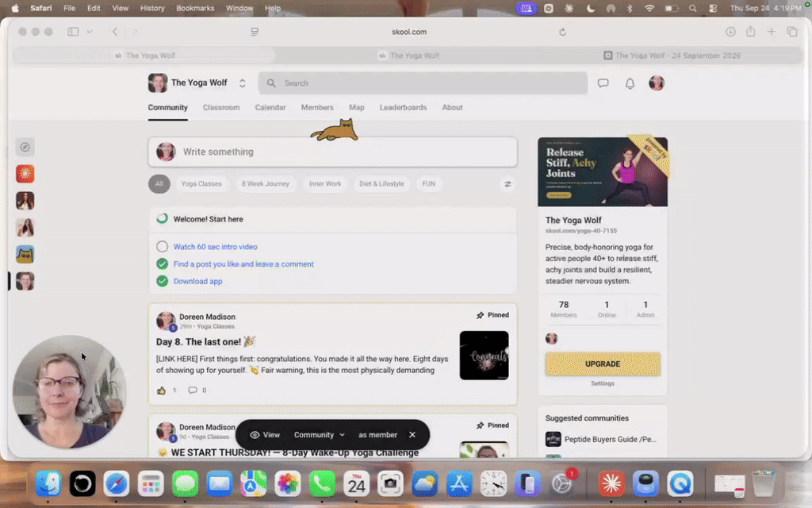Click the Welcome progress ring
The height and width of the screenshot is (508, 812).
pos(162,219)
